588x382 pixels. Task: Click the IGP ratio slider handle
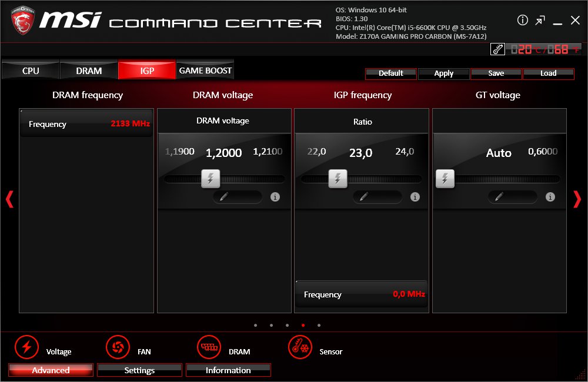coord(338,179)
